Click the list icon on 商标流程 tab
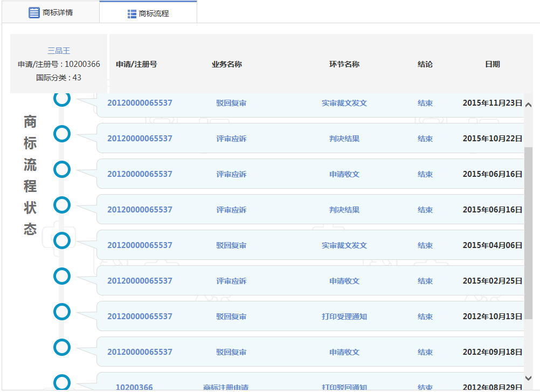540x392 pixels. 132,13
